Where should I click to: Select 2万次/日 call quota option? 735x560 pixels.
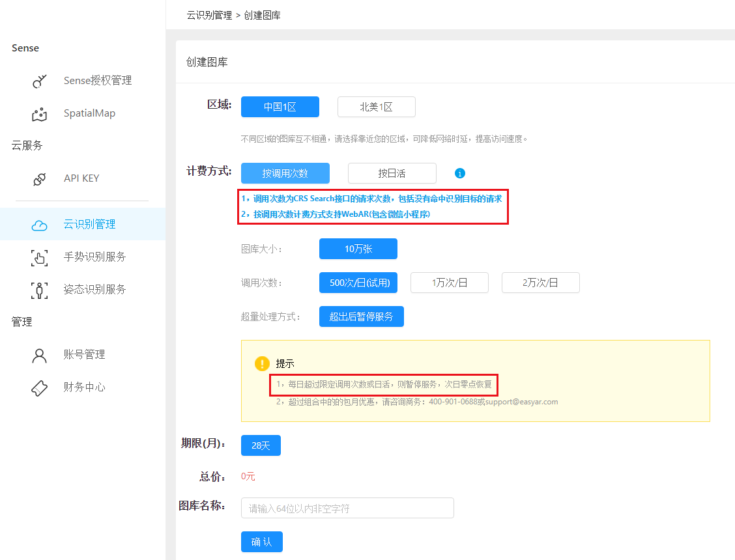[x=540, y=282]
